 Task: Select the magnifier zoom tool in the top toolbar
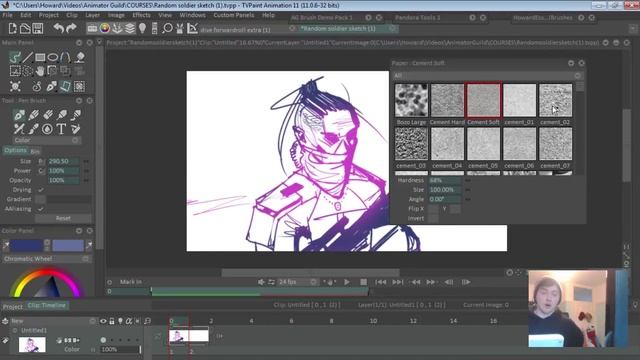(167, 28)
